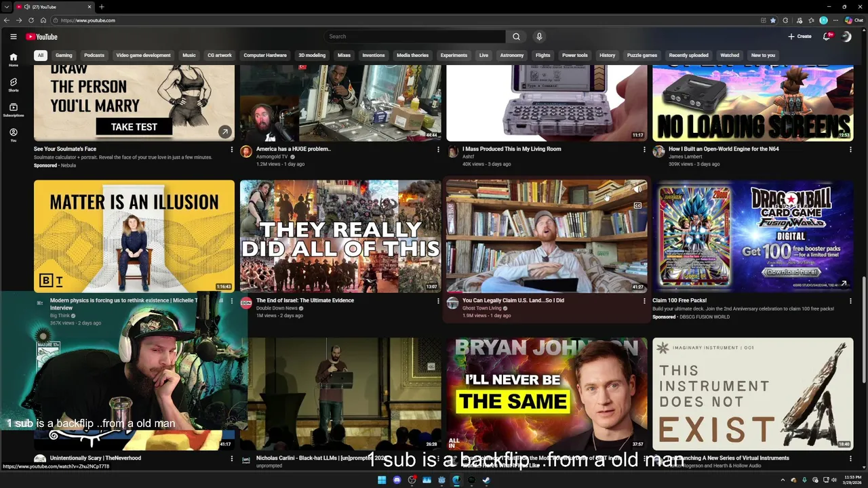
Task: Open the Bryan Johnson I'll Never Be The Same thumbnail
Action: click(547, 394)
